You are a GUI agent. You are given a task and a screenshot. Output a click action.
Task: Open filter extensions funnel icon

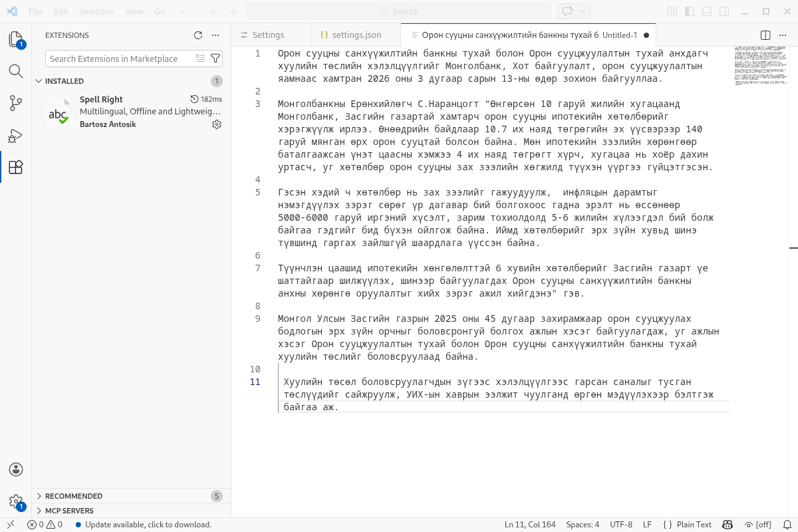pos(215,59)
